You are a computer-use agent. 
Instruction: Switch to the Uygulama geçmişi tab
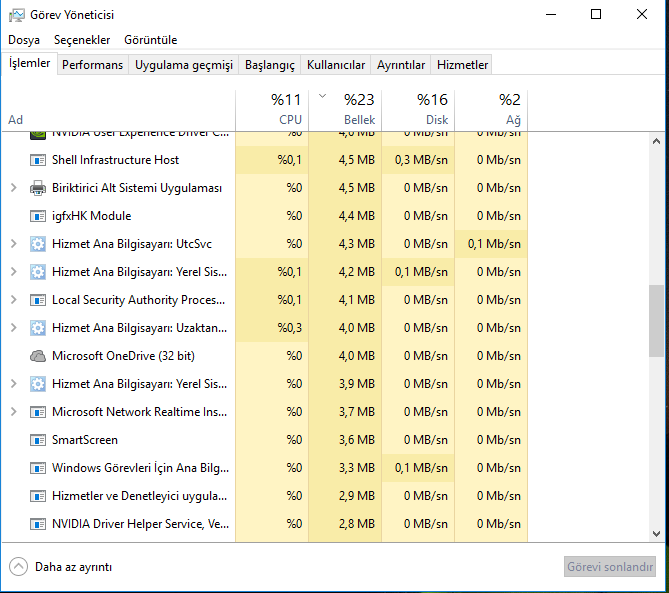point(184,65)
